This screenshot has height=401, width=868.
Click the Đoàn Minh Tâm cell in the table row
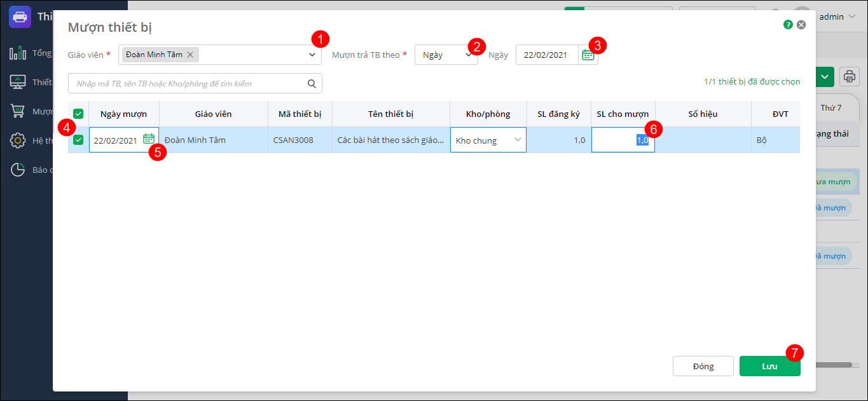click(214, 140)
